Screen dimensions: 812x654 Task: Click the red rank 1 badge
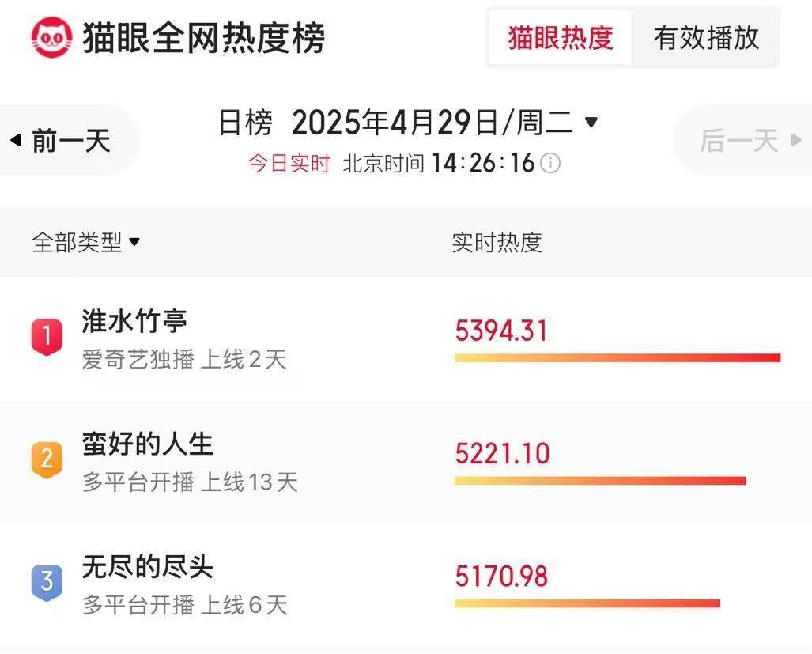pyautogui.click(x=47, y=337)
